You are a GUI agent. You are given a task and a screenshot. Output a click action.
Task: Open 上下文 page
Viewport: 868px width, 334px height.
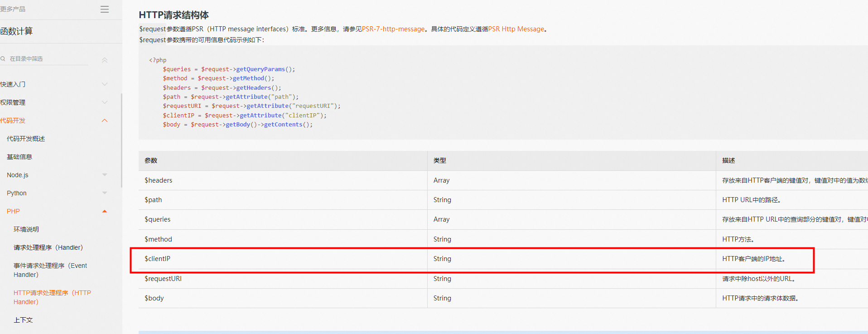[x=23, y=320]
